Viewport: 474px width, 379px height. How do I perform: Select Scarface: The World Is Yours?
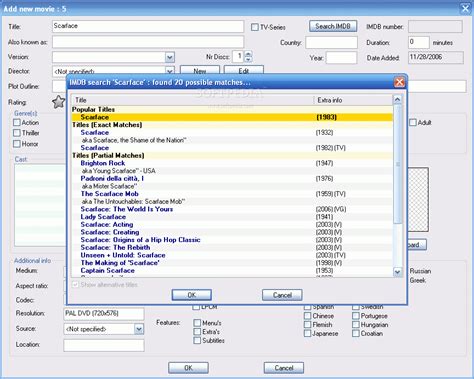(232, 209)
